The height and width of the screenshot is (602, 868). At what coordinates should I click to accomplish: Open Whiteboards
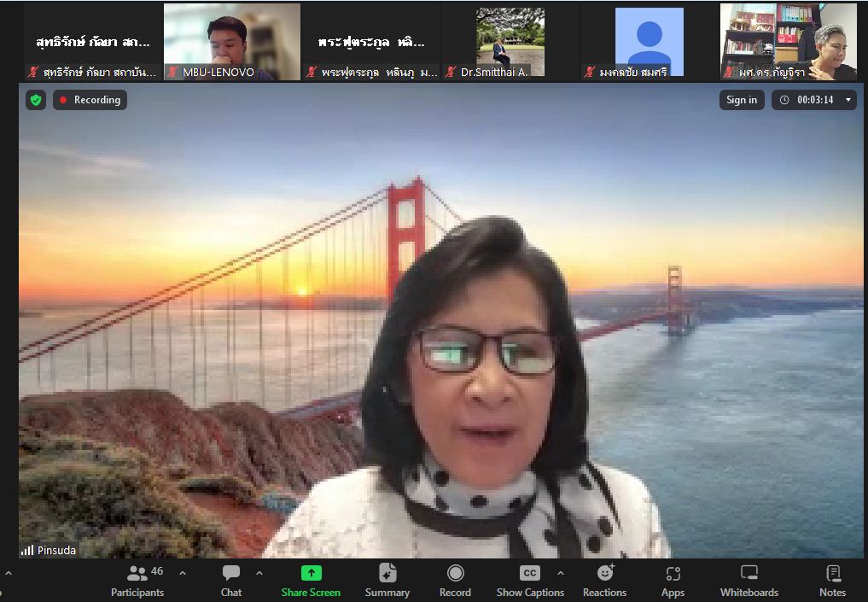pyautogui.click(x=749, y=580)
